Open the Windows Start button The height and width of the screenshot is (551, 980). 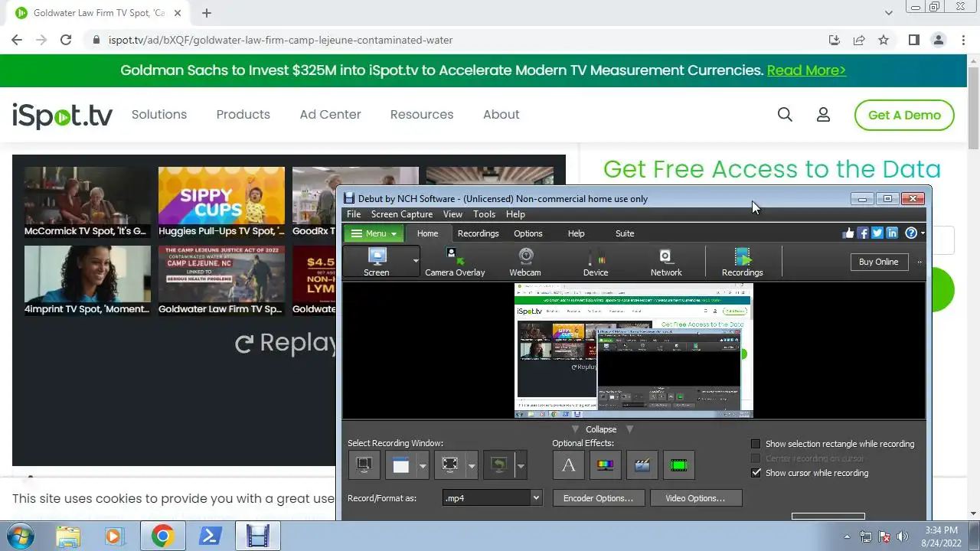pos(22,536)
